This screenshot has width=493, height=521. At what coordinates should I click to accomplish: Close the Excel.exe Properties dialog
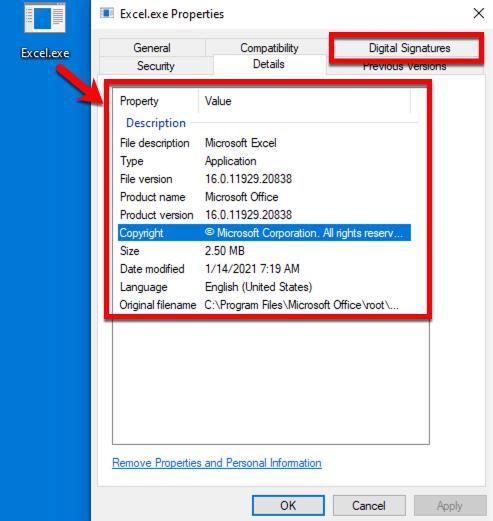point(479,13)
